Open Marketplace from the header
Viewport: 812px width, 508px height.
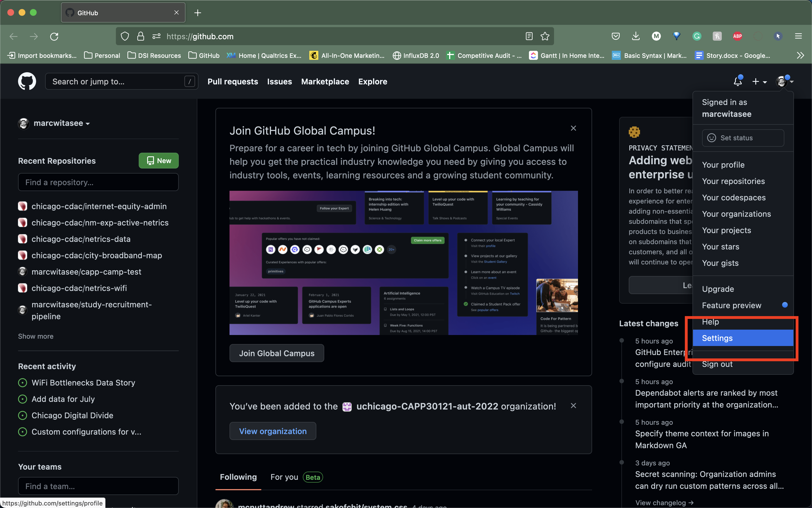325,82
